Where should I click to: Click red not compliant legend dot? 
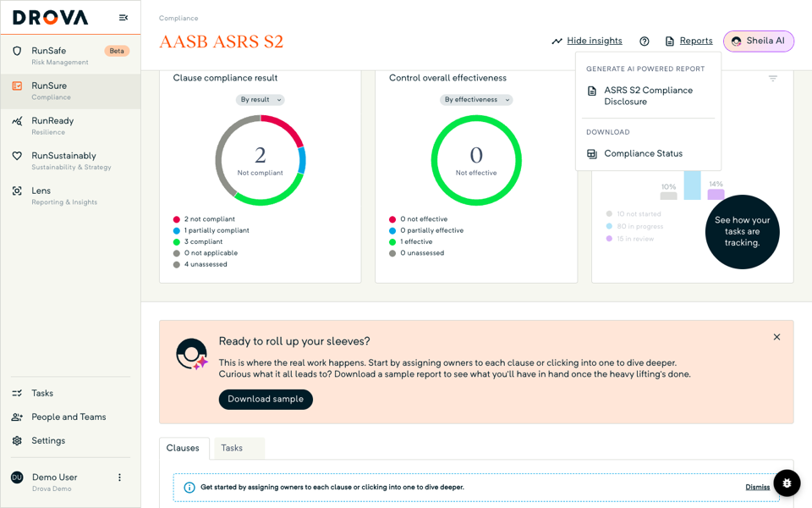pyautogui.click(x=177, y=219)
